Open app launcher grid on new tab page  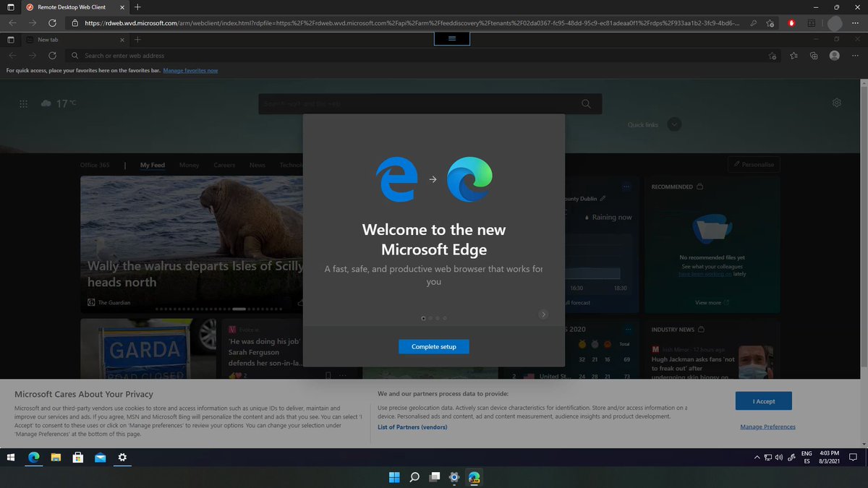(24, 104)
